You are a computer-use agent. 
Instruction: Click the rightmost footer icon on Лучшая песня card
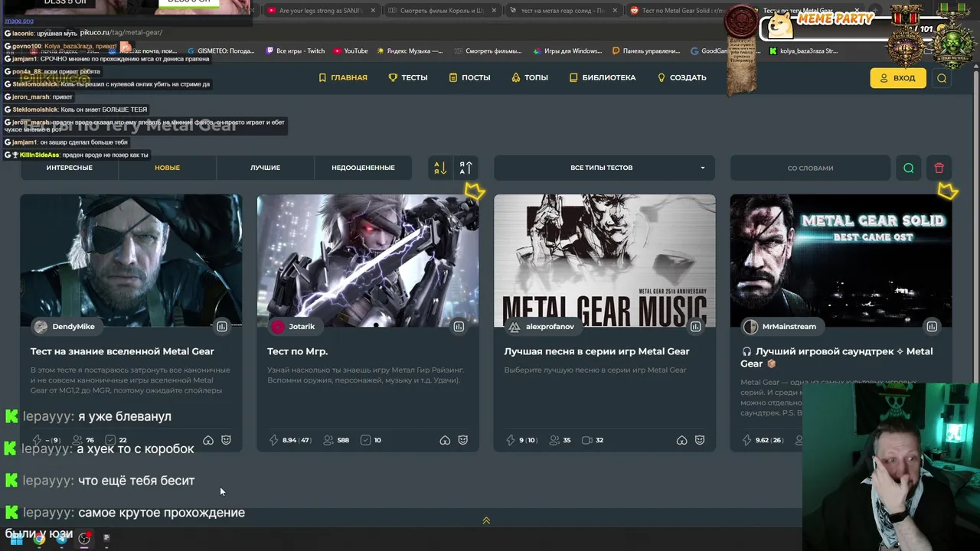(x=700, y=440)
